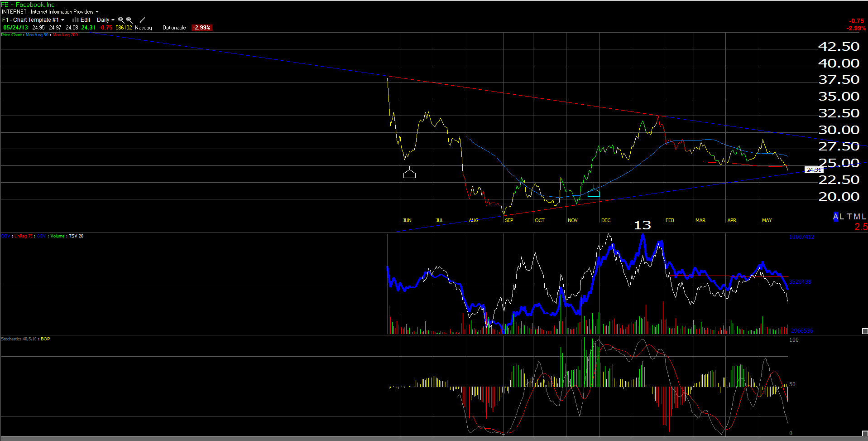Click the TSV 20 indicator label
Screen dimensions: 868x441
point(76,236)
